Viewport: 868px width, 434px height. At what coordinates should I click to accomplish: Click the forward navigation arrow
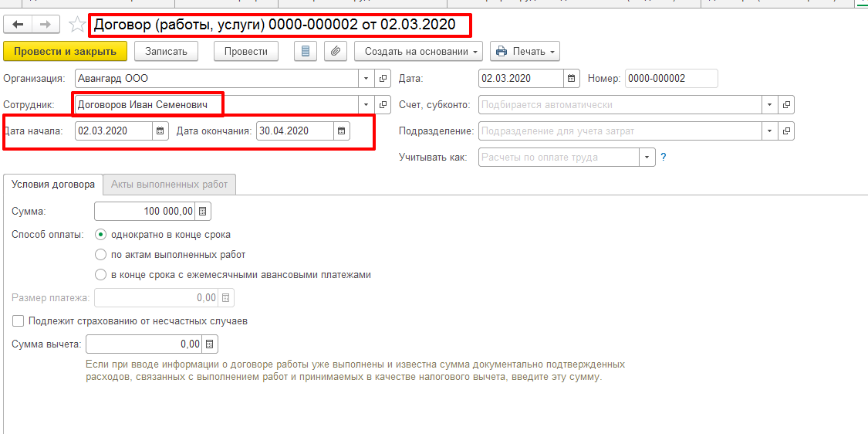45,25
